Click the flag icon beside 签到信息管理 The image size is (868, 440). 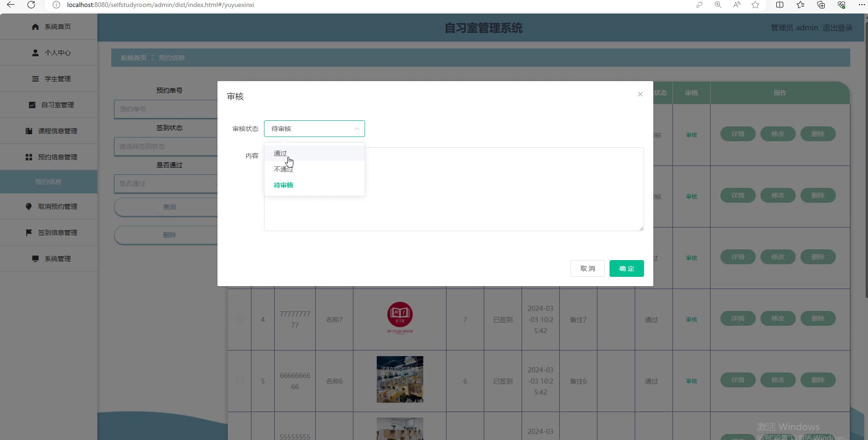pos(29,233)
